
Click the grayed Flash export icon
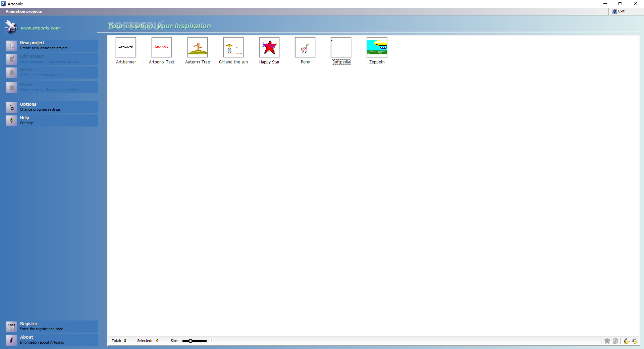pos(615,341)
